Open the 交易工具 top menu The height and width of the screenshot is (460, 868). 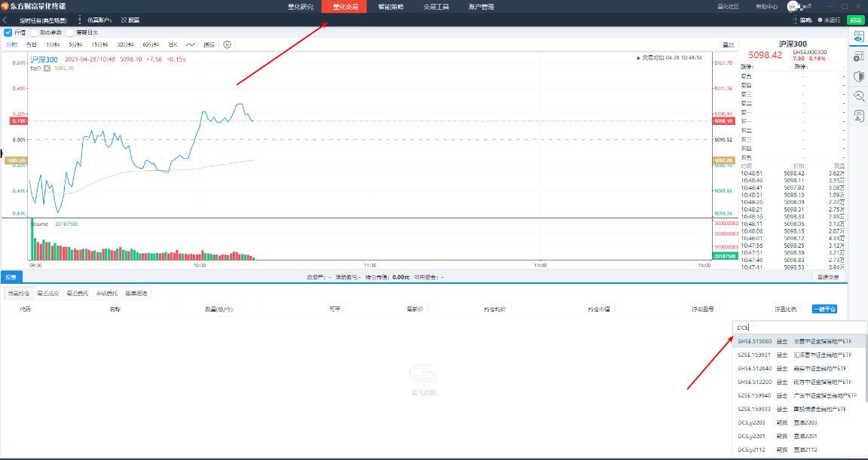[x=436, y=7]
